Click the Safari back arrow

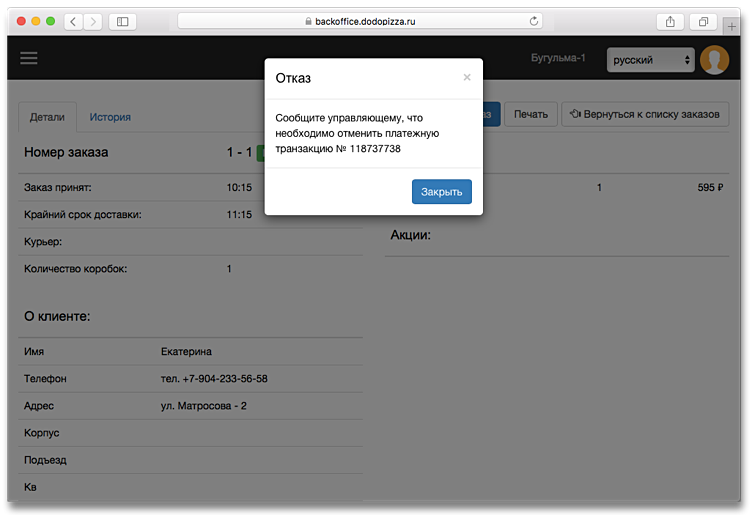(73, 22)
